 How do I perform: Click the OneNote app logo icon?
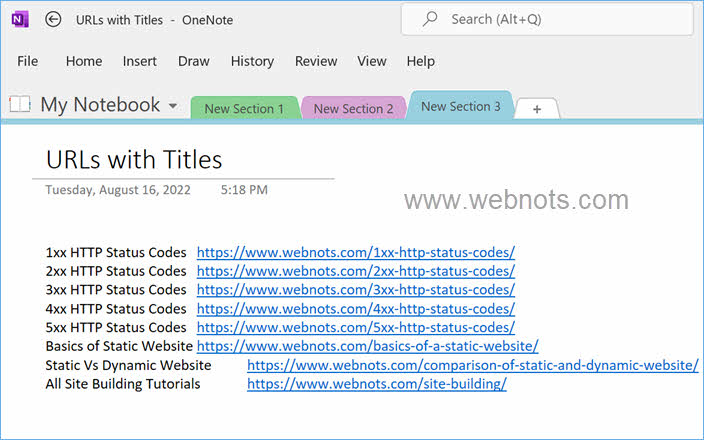coord(20,19)
